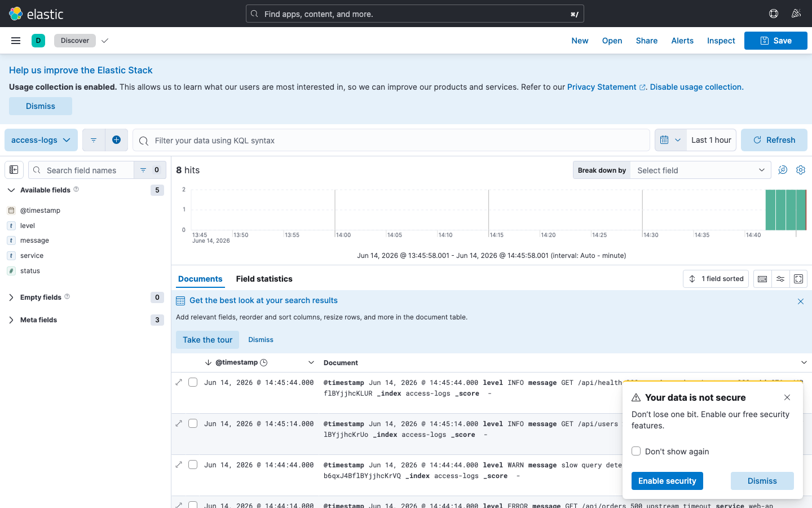
Task: Close the search results tour callout
Action: [801, 301]
